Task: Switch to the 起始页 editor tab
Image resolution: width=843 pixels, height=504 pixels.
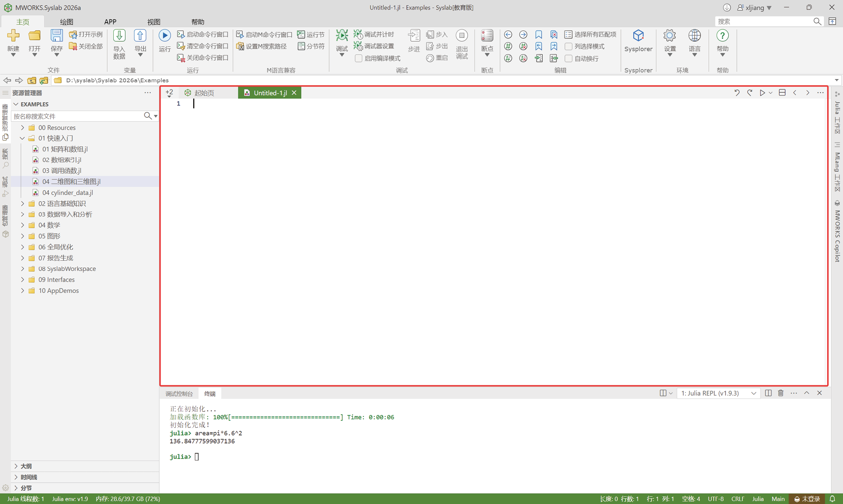Action: pyautogui.click(x=204, y=93)
